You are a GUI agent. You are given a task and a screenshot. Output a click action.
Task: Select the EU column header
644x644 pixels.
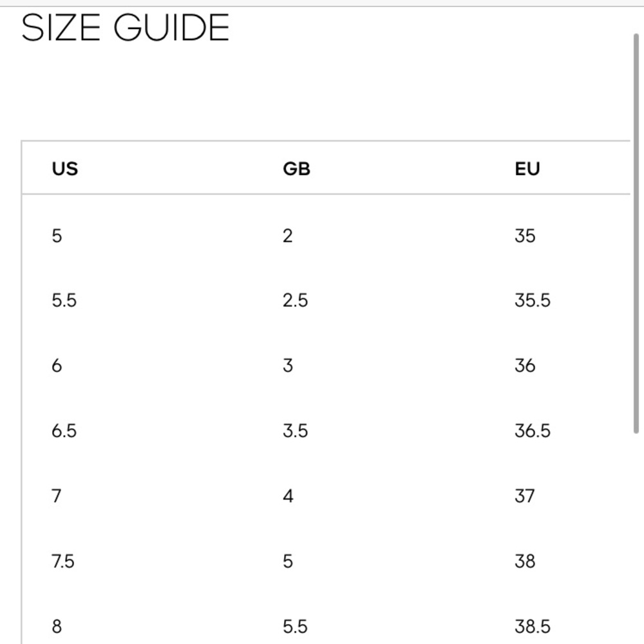[x=527, y=169]
